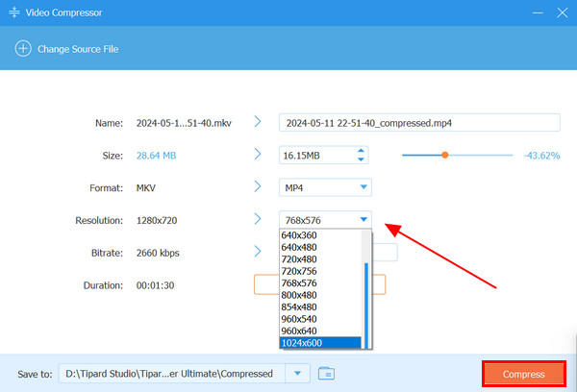Expand the MP4 format dropdown
Viewport: 577px width, 392px height.
tap(363, 187)
